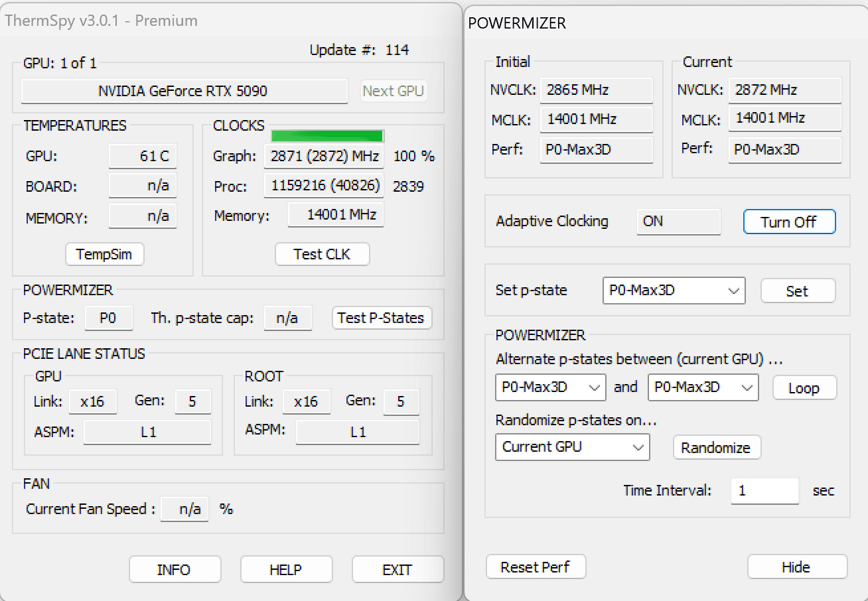
Task: Click the NVIDIA GeForce RTX 5090 button
Action: (184, 91)
